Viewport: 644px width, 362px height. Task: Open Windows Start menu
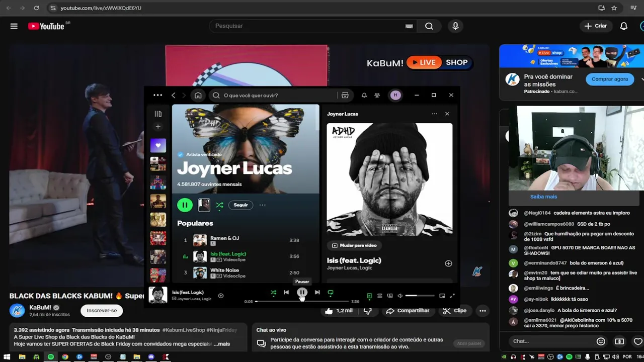click(x=7, y=357)
